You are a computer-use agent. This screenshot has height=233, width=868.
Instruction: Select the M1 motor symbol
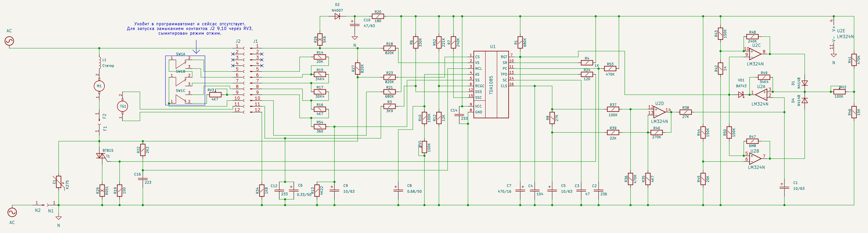99,86
